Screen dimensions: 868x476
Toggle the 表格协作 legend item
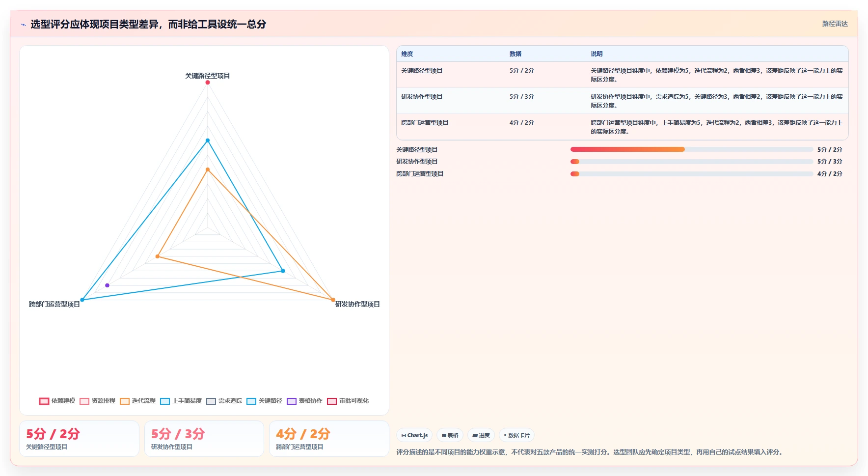pos(305,401)
